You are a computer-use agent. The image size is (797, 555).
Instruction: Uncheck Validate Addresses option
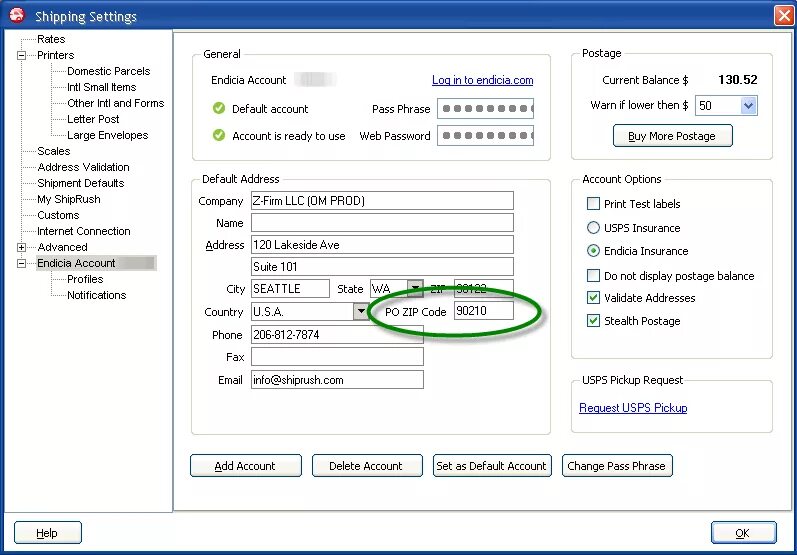(x=593, y=298)
